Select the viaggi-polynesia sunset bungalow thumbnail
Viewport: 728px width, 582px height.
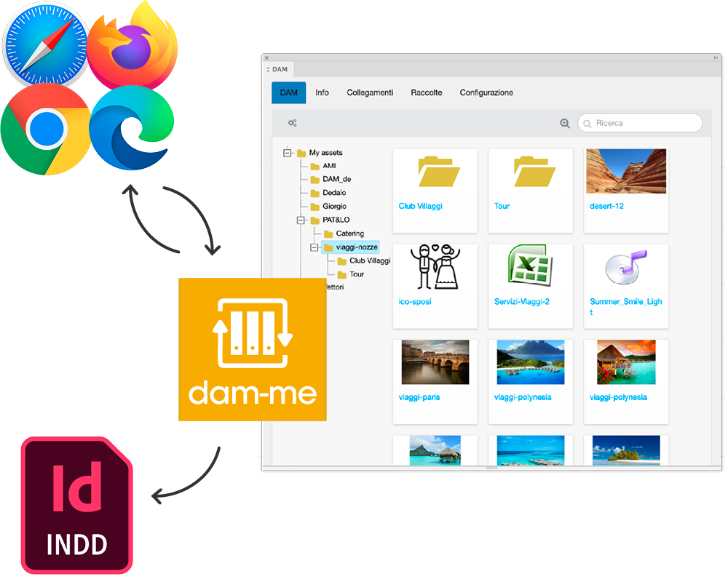626,362
